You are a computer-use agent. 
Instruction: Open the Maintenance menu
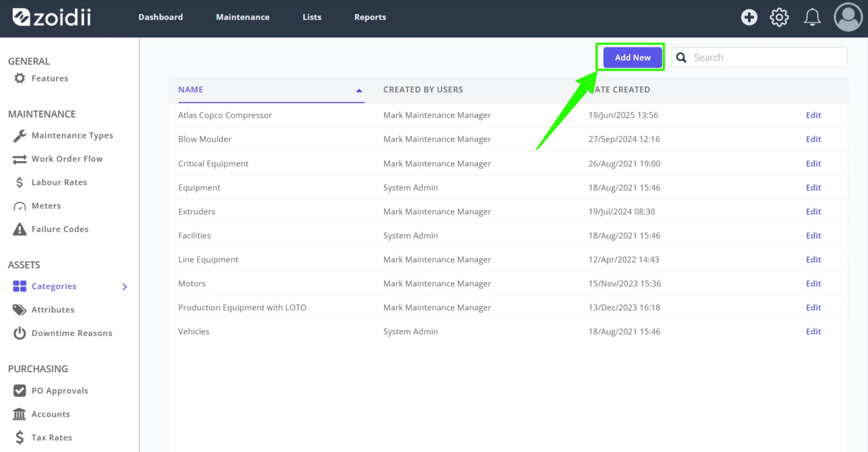243,17
